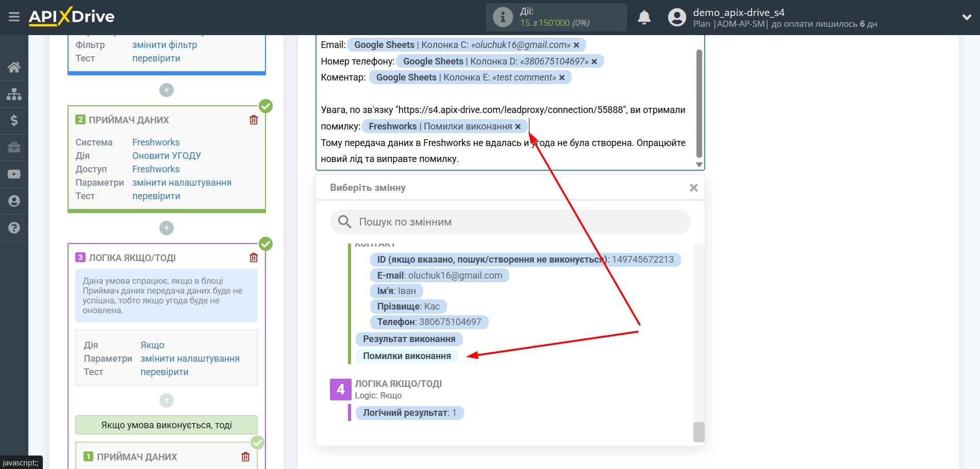
Task: Close the Виберіть змінну panel
Action: point(693,188)
